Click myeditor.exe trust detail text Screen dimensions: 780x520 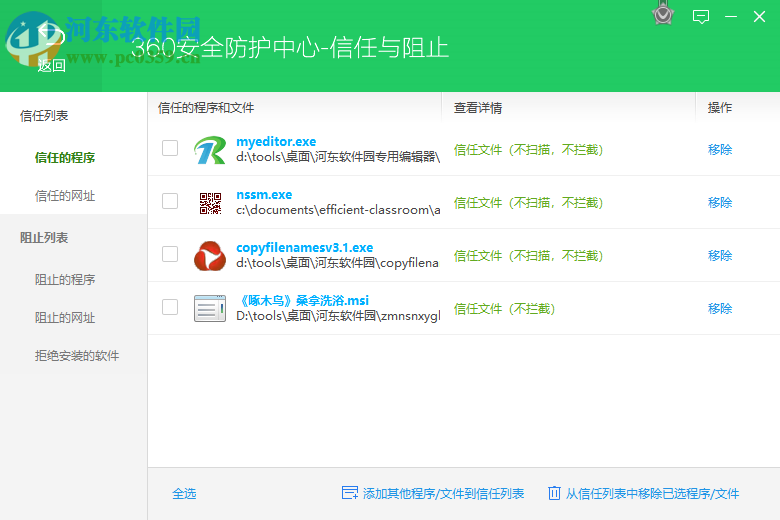click(528, 150)
